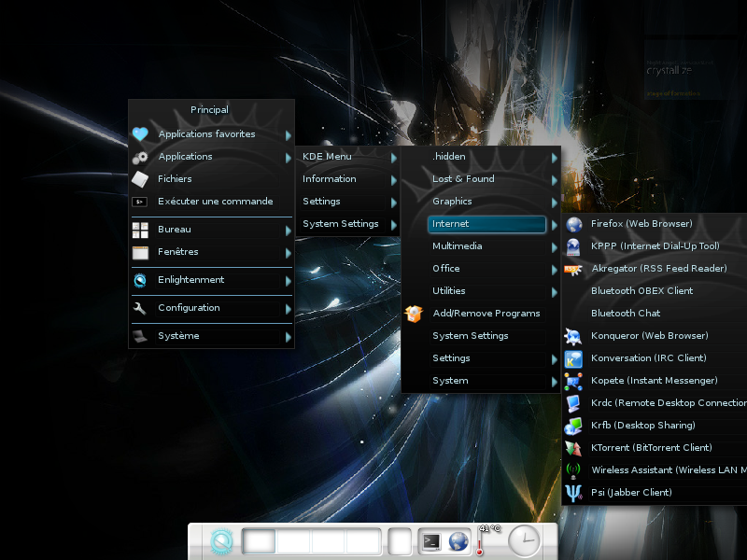Click the terminal icon in the shelf
This screenshot has height=560, width=747.
click(430, 540)
